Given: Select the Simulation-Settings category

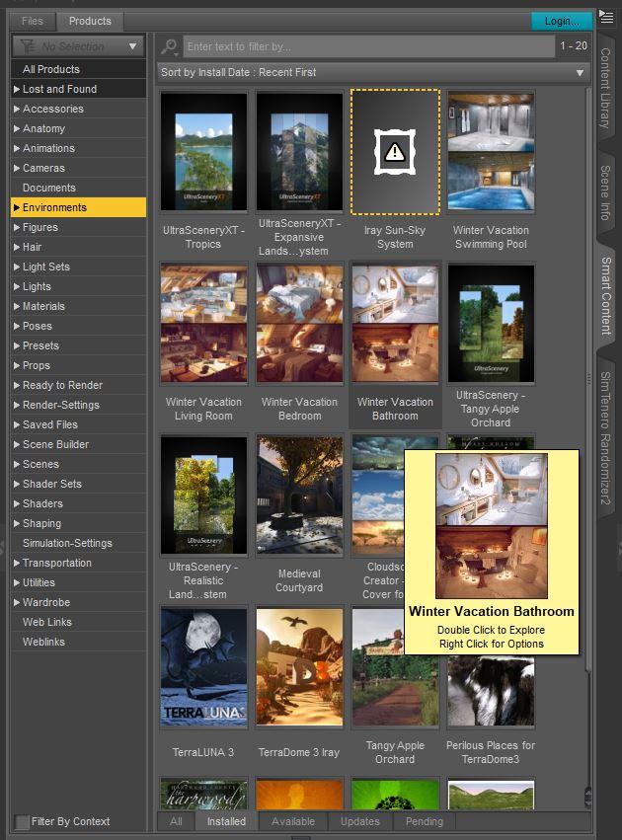Looking at the screenshot, I should (78, 543).
